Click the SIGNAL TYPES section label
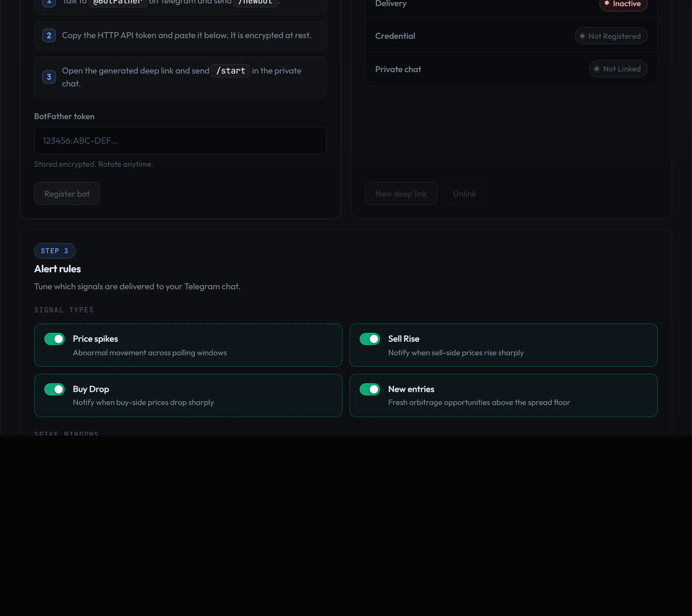This screenshot has height=616, width=692. click(x=64, y=310)
